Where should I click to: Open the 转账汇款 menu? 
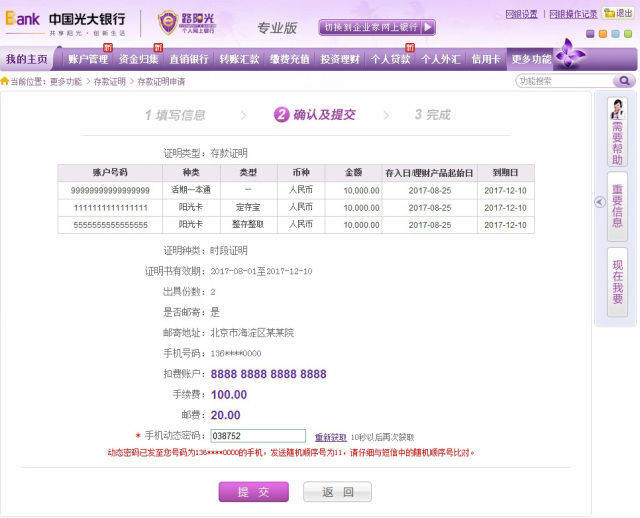coord(239,59)
